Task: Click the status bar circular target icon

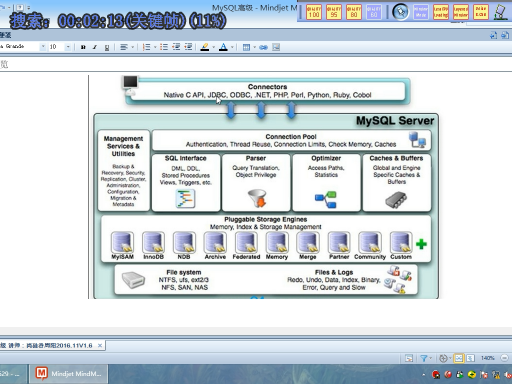Action: point(443,358)
